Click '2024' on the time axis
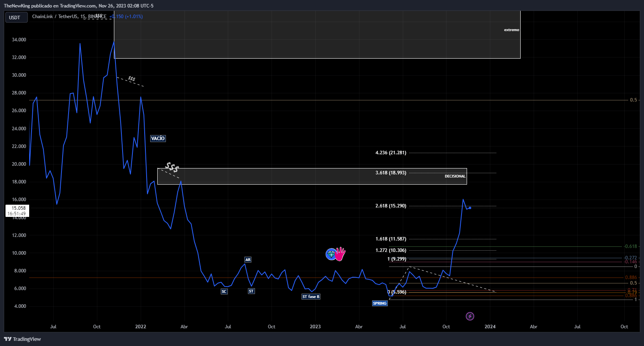Image resolution: width=644 pixels, height=346 pixels. (490, 327)
